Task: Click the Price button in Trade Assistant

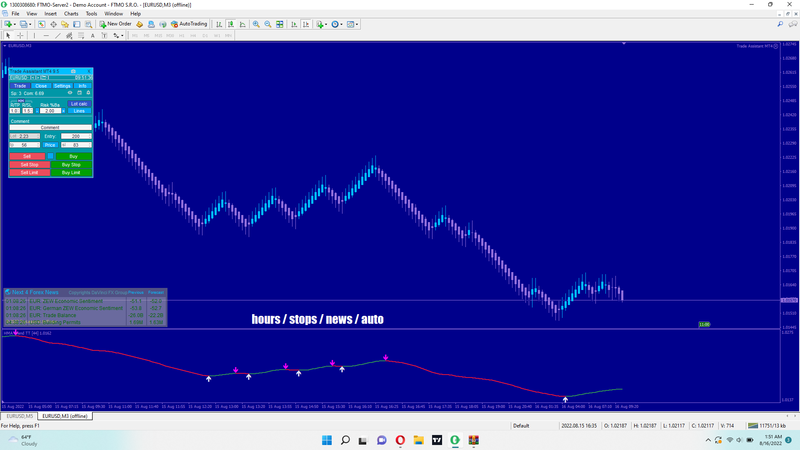Action: click(x=49, y=145)
